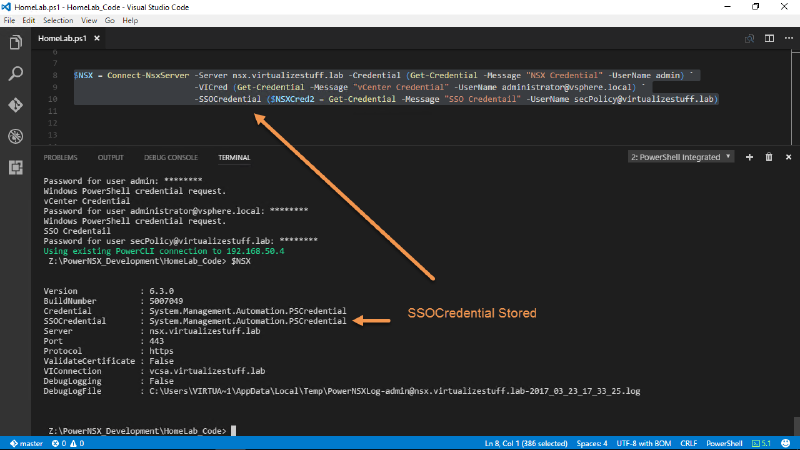Click the DebugLogFile path in terminal
The width and height of the screenshot is (800, 450).
click(394, 391)
